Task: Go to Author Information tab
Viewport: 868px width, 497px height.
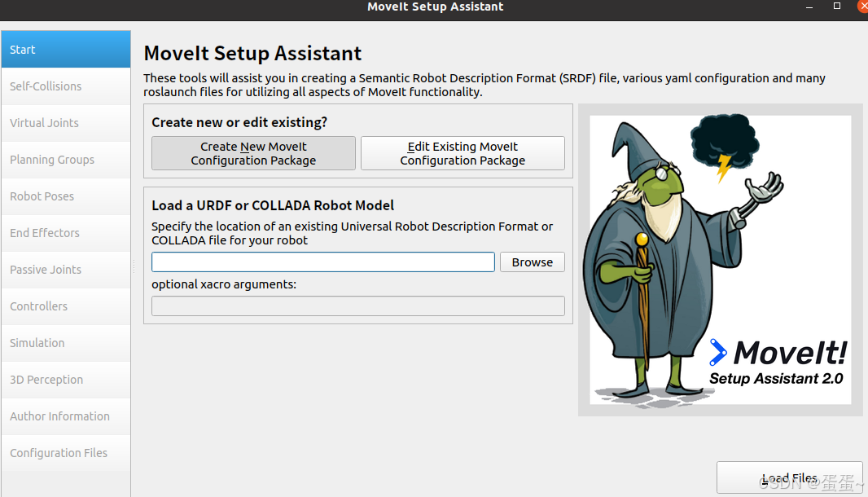Action: [x=66, y=416]
